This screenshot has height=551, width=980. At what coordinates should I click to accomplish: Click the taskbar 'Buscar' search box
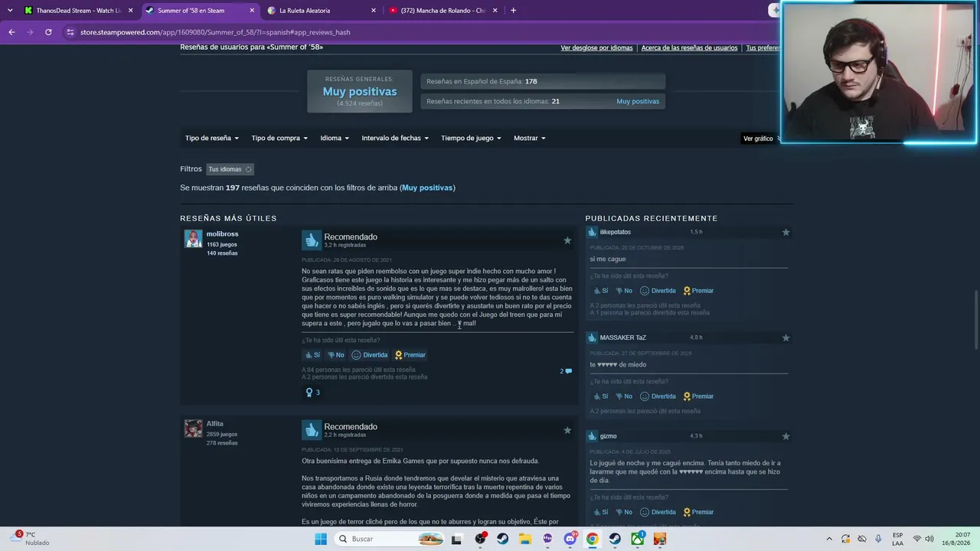point(389,539)
